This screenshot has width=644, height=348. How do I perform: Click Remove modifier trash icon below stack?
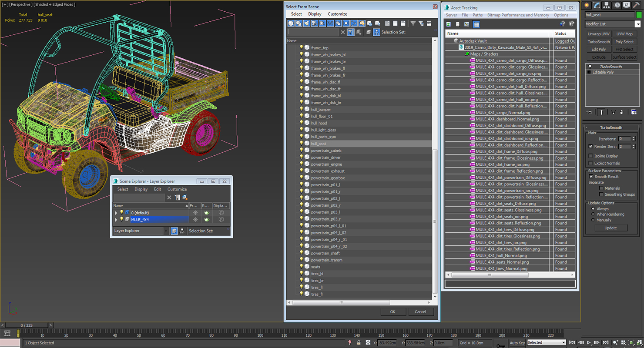(621, 112)
